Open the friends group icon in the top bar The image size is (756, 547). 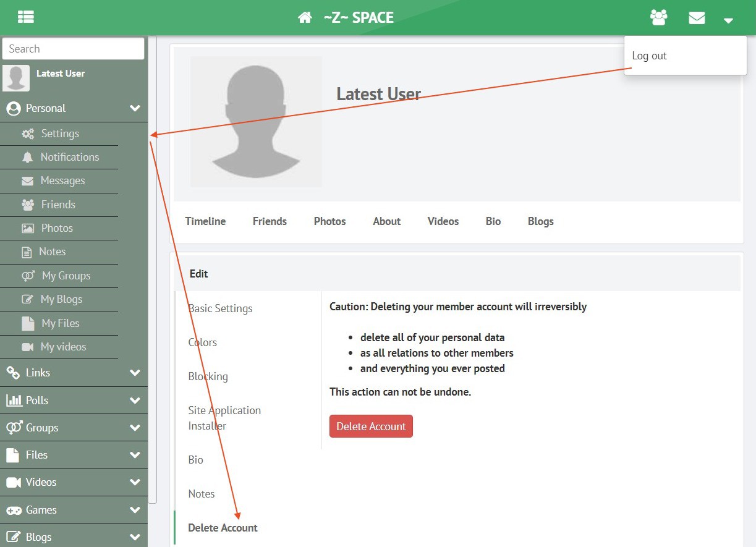pyautogui.click(x=659, y=18)
